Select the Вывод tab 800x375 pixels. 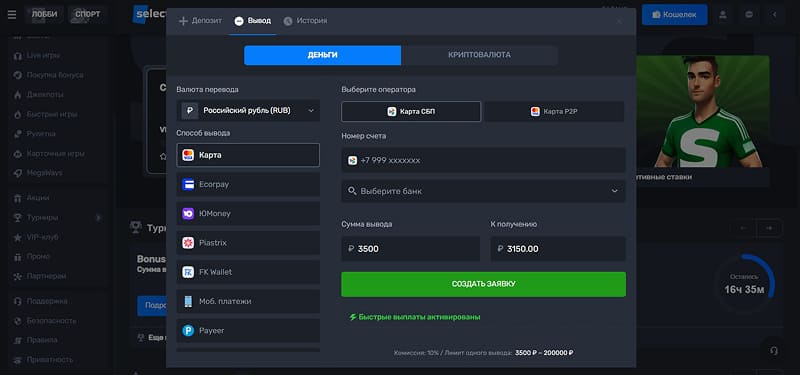[x=253, y=21]
